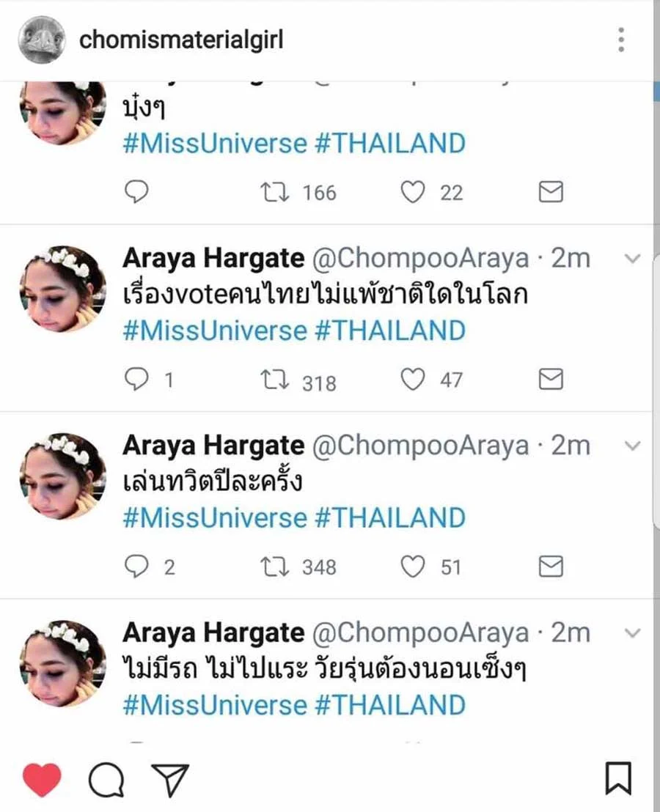Image resolution: width=660 pixels, height=812 pixels.
Task: Click the retweet icon showing 318
Action: coord(274,380)
